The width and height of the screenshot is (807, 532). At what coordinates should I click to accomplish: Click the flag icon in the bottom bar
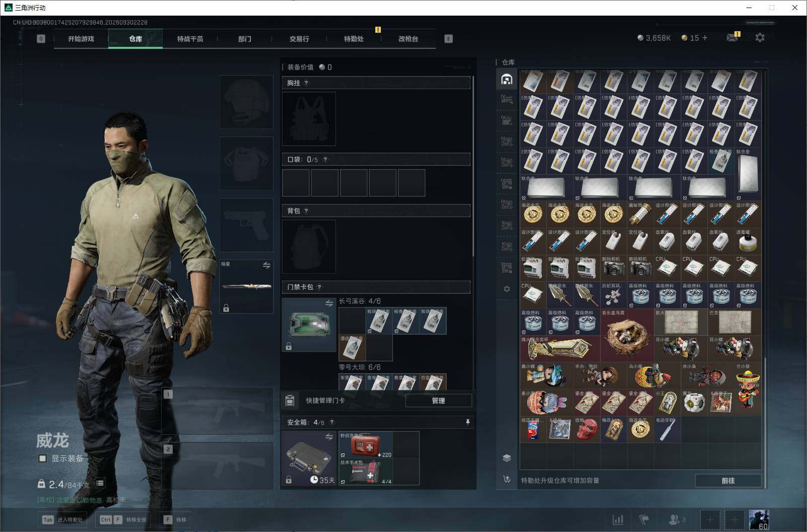(x=644, y=519)
